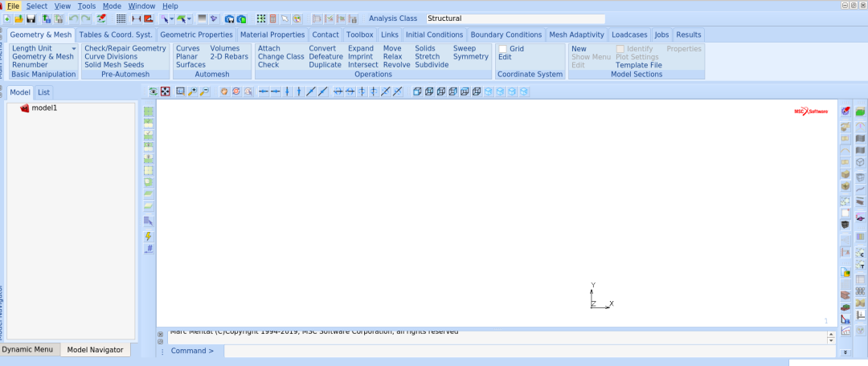This screenshot has width=868, height=366.
Task: Click the Revolve operation button
Action: [x=396, y=65]
